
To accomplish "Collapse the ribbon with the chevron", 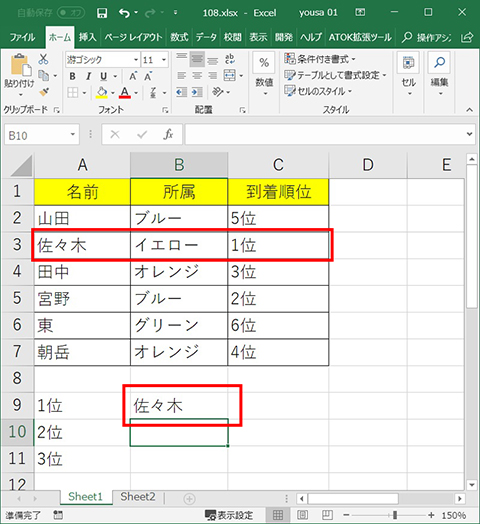I will [470, 110].
